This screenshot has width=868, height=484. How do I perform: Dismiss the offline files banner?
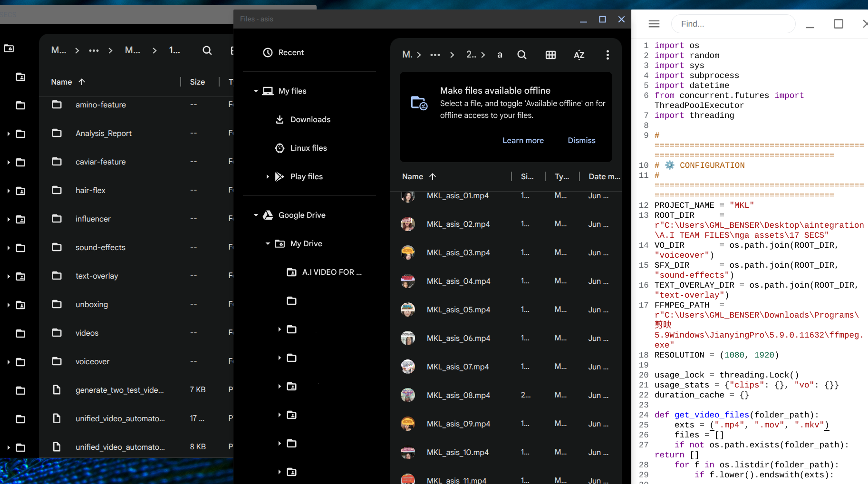point(581,140)
